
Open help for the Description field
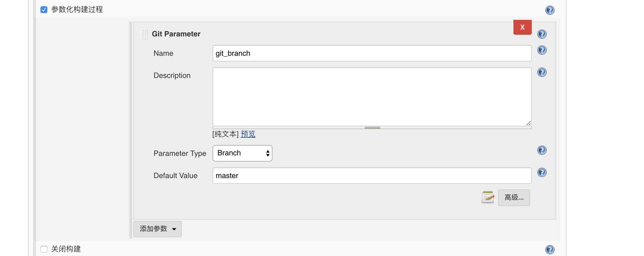542,72
